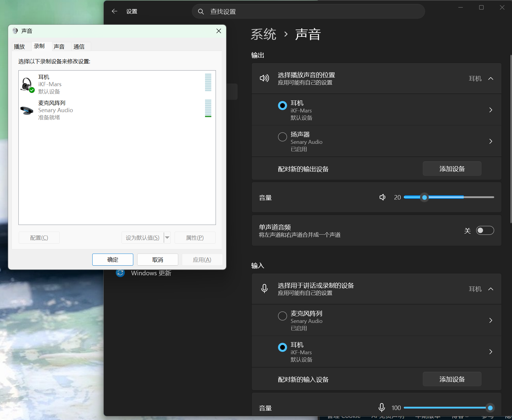Click the search magnifier icon in Settings
The width and height of the screenshot is (512, 420).
click(x=201, y=11)
